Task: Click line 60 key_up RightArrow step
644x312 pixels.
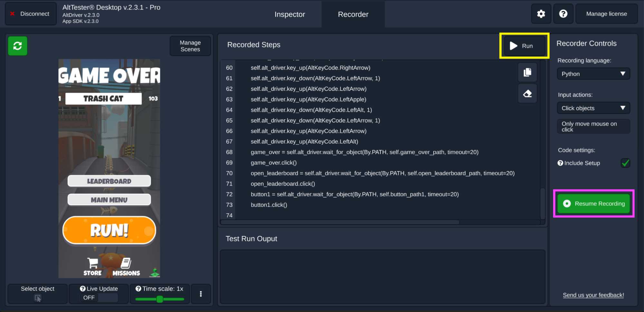Action: 311,68
